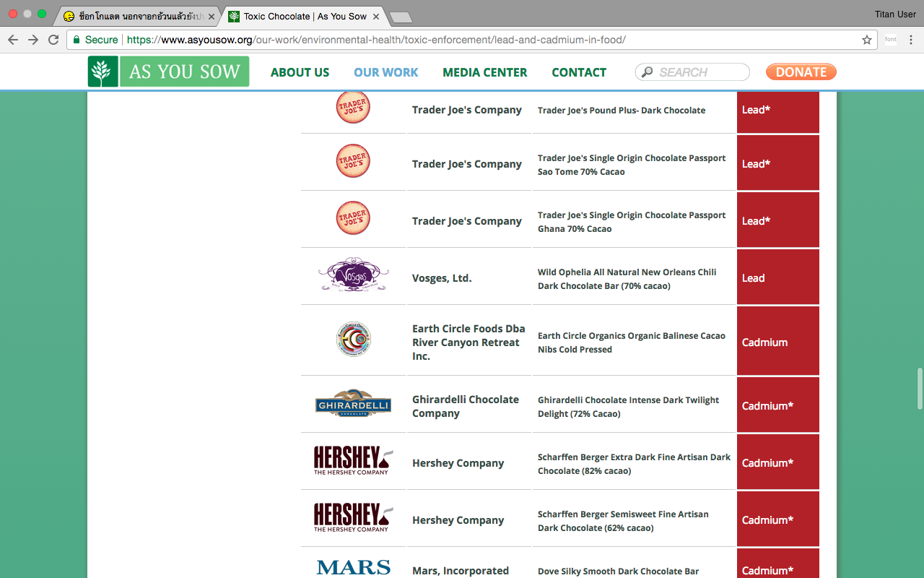
Task: Click the Cadmium* cell in Scharffen Berger Extra Dark row
Action: pos(778,462)
